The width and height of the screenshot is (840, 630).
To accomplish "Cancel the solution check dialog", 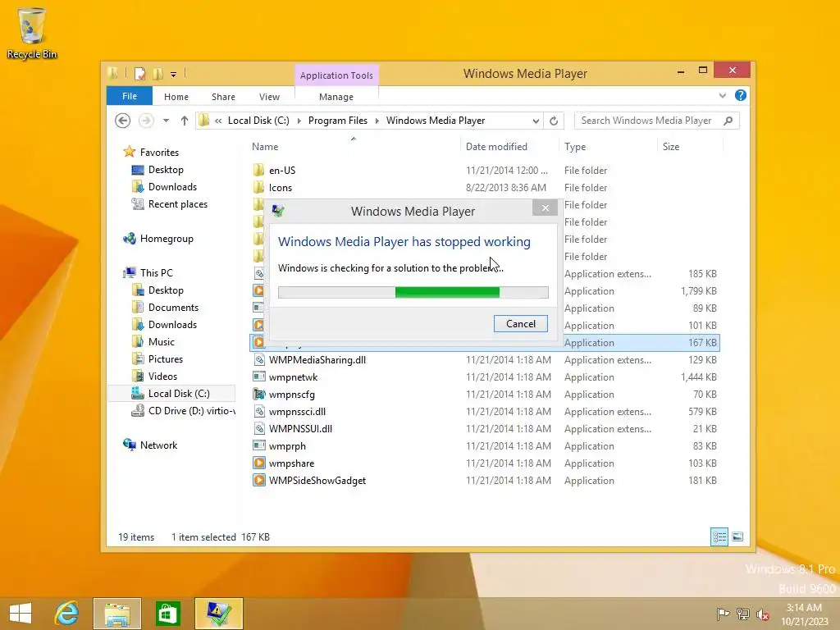I will pos(521,323).
